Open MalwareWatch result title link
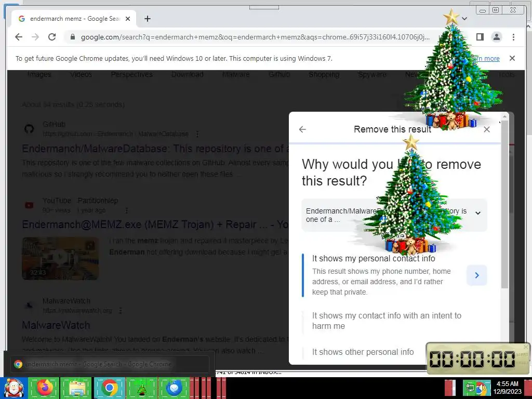Image resolution: width=532 pixels, height=399 pixels. point(56,325)
